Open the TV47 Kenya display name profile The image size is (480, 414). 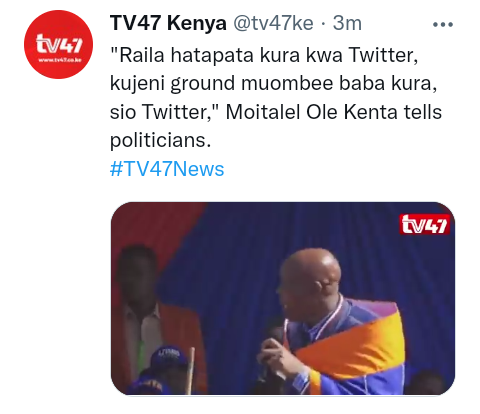[x=168, y=23]
